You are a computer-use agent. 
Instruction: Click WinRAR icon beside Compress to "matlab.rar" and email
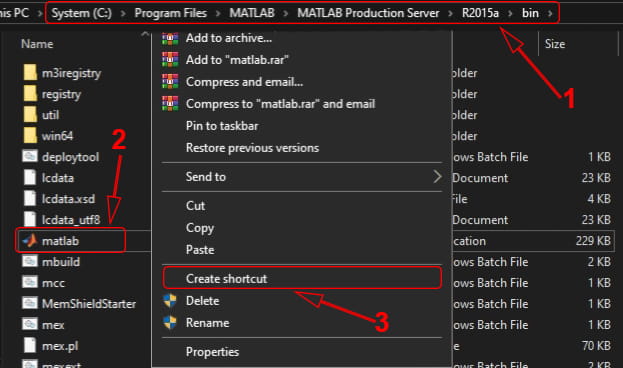click(170, 104)
